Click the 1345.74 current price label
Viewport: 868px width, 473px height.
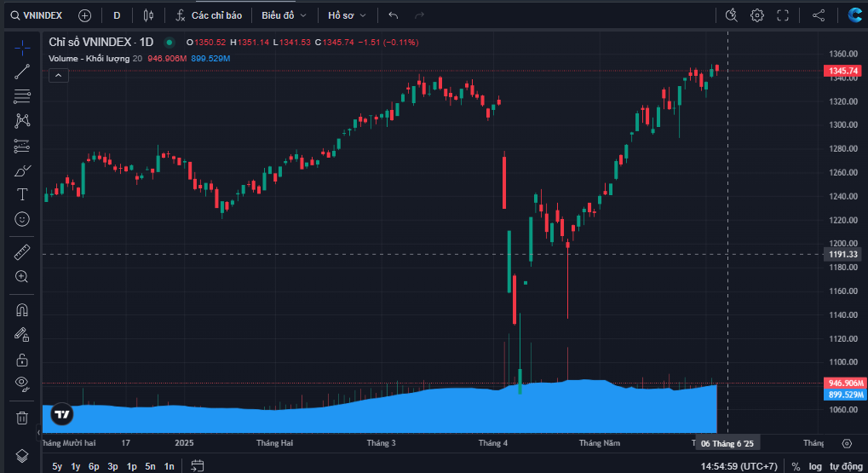point(843,71)
